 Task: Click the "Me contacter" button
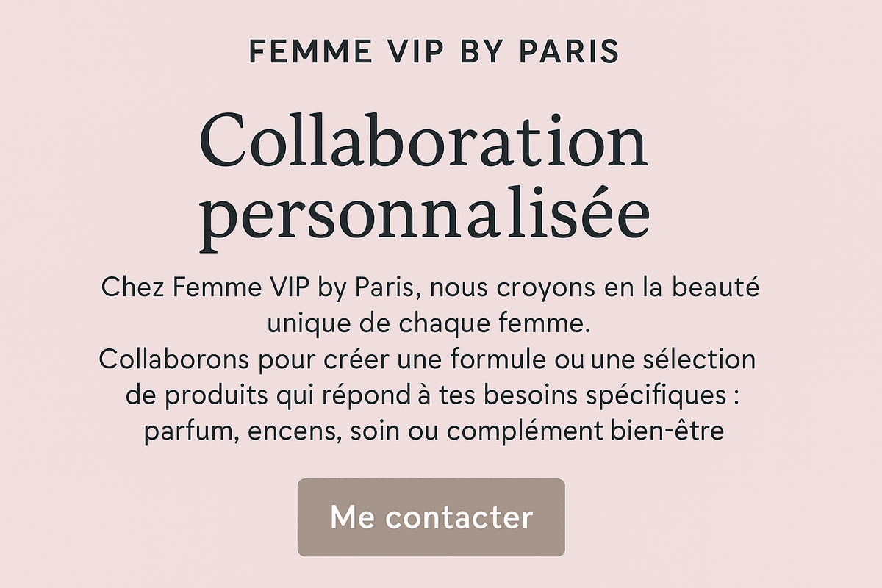click(431, 517)
